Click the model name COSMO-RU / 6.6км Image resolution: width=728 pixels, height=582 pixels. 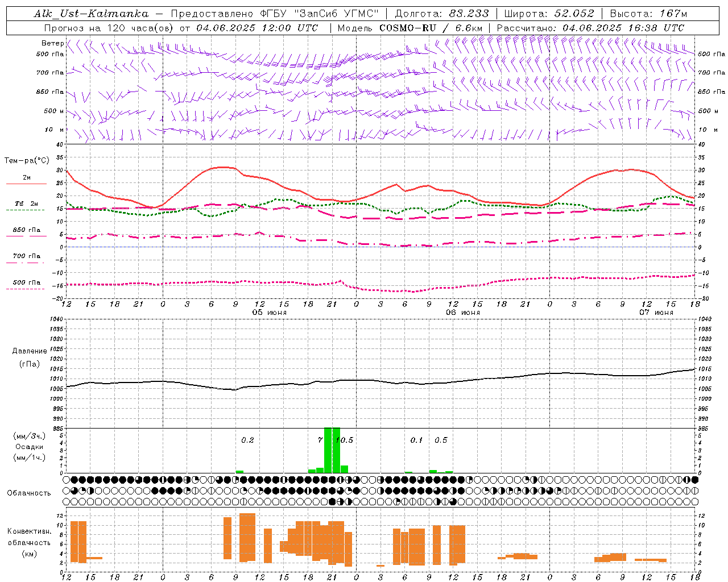[x=431, y=28]
